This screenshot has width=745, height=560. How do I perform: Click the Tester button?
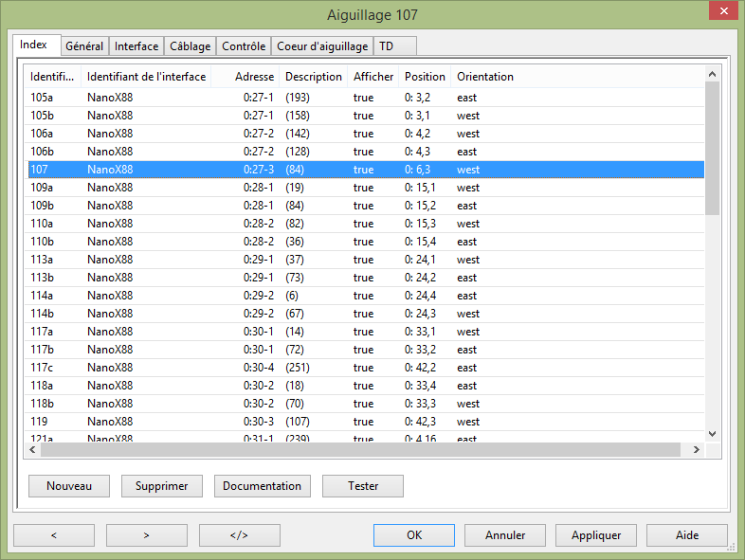[x=363, y=486]
